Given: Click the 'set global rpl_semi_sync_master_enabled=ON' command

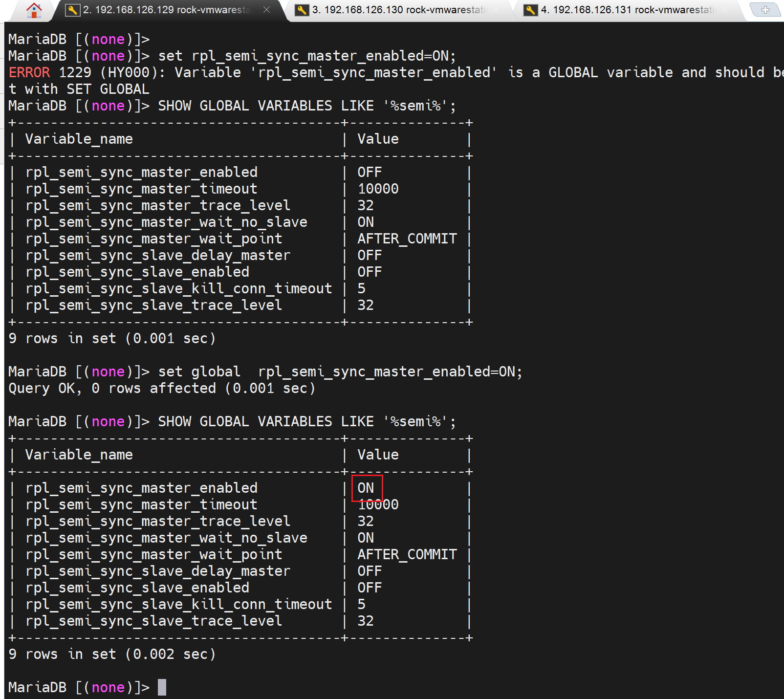Looking at the screenshot, I should [340, 371].
